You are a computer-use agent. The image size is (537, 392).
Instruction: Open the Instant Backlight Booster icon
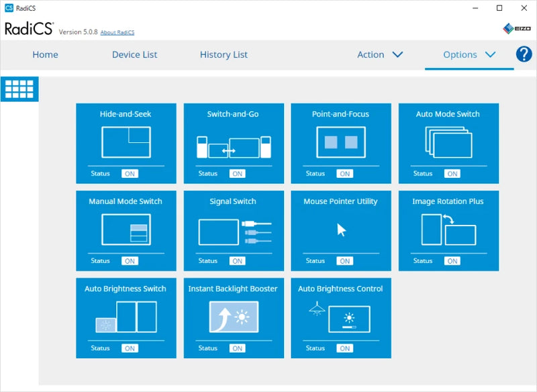click(x=234, y=316)
